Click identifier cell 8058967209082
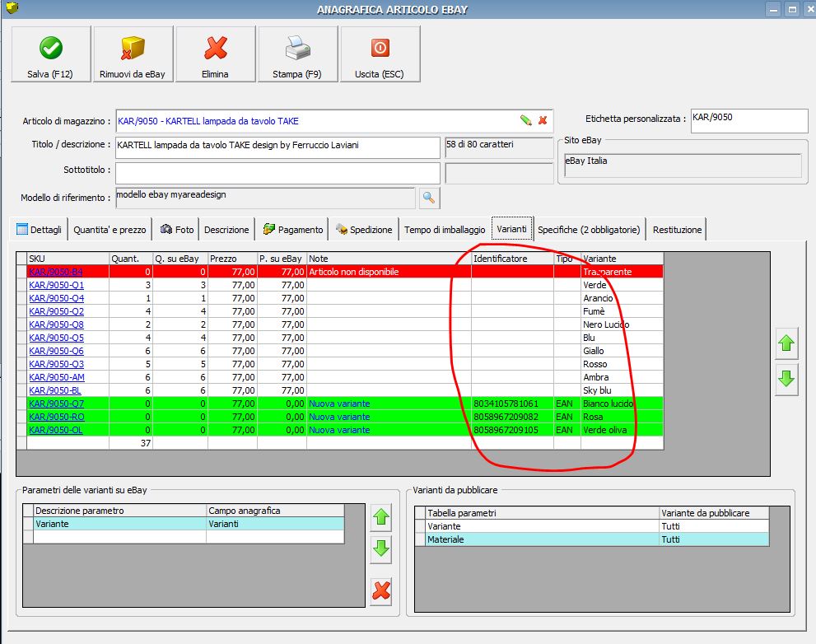The image size is (816, 644). pyautogui.click(x=513, y=417)
